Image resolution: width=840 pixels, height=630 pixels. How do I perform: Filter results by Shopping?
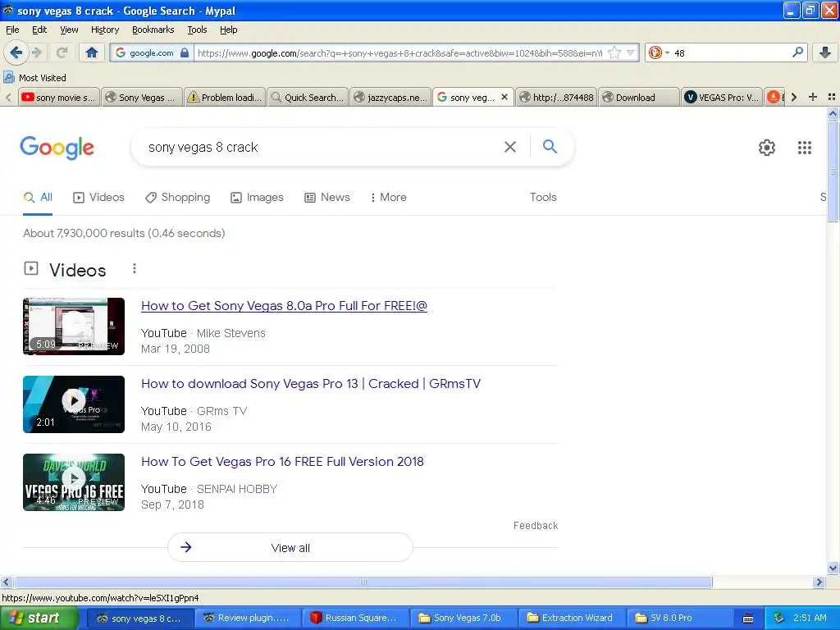tap(178, 197)
